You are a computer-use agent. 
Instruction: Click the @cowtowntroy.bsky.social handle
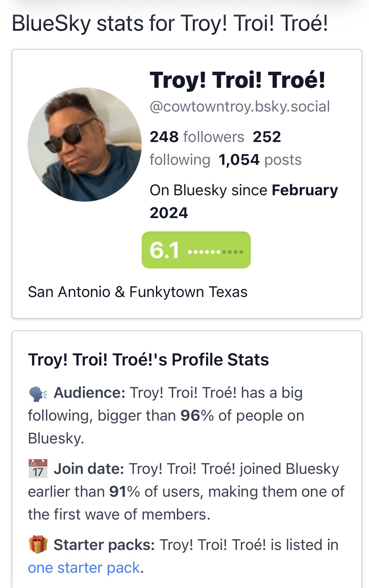coord(240,107)
